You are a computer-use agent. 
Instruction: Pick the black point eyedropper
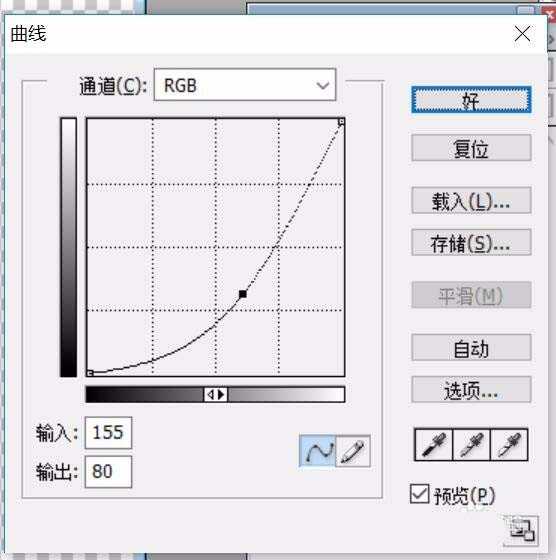point(434,445)
